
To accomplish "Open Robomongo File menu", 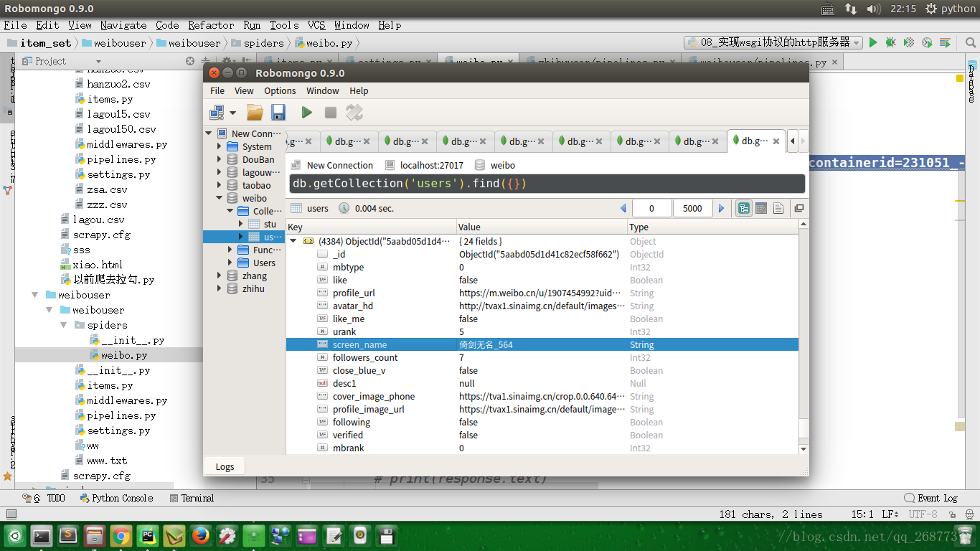I will click(217, 90).
